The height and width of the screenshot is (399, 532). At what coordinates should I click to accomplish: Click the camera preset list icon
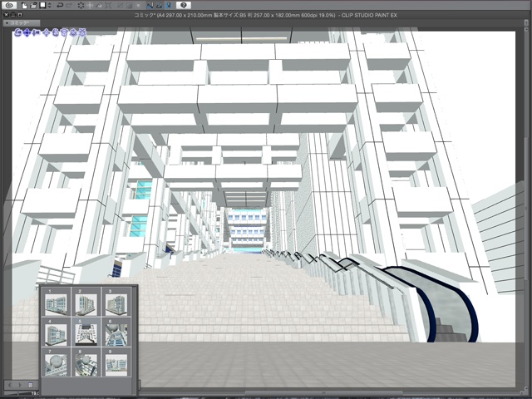click(x=30, y=385)
